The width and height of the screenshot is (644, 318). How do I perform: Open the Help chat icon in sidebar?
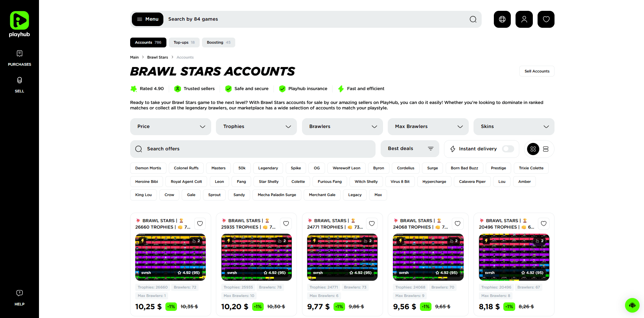tap(19, 293)
